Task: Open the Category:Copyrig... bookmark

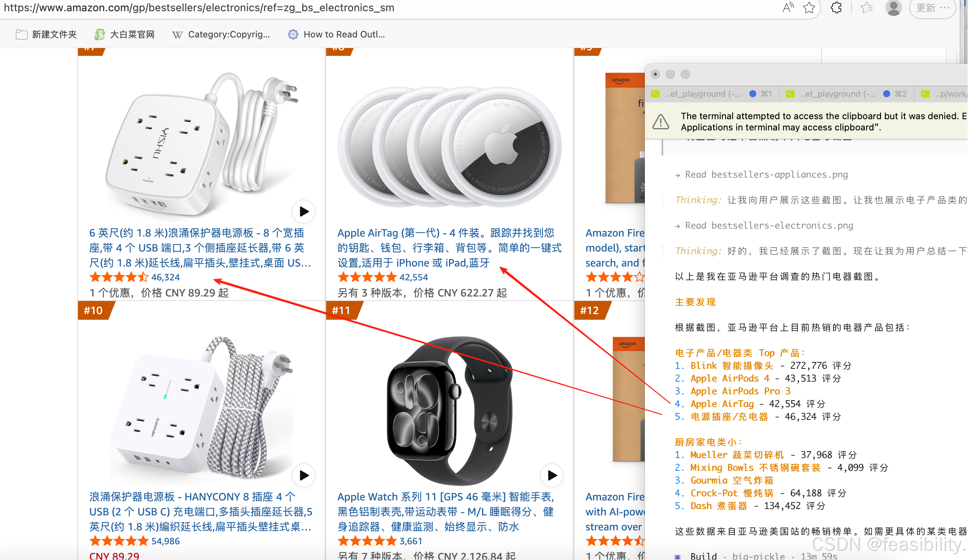Action: coord(221,34)
